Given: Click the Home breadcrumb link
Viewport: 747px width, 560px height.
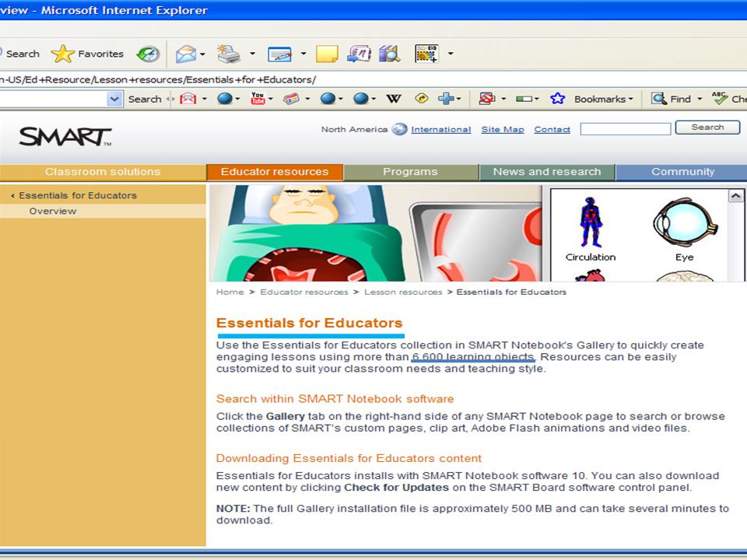Looking at the screenshot, I should (x=230, y=292).
